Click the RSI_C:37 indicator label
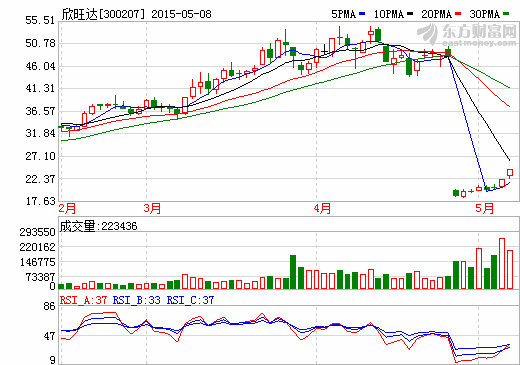 click(x=190, y=300)
